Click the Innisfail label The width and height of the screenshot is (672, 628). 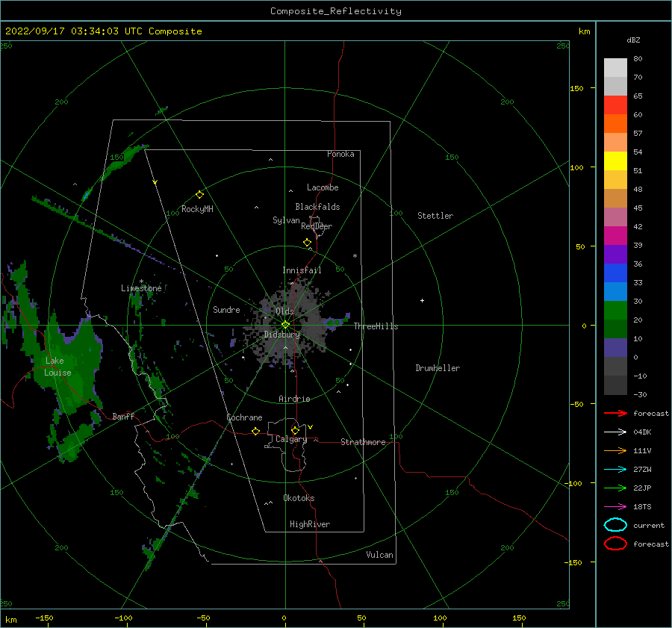pos(302,270)
